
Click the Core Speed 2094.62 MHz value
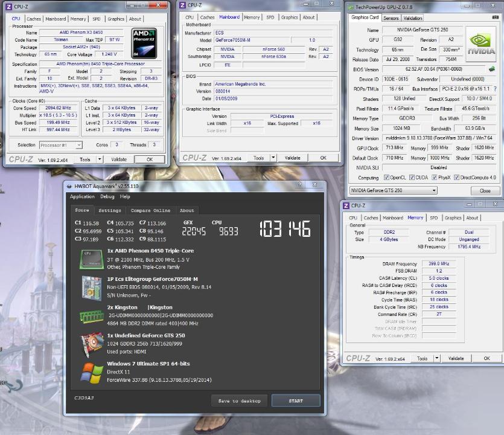pyautogui.click(x=58, y=108)
